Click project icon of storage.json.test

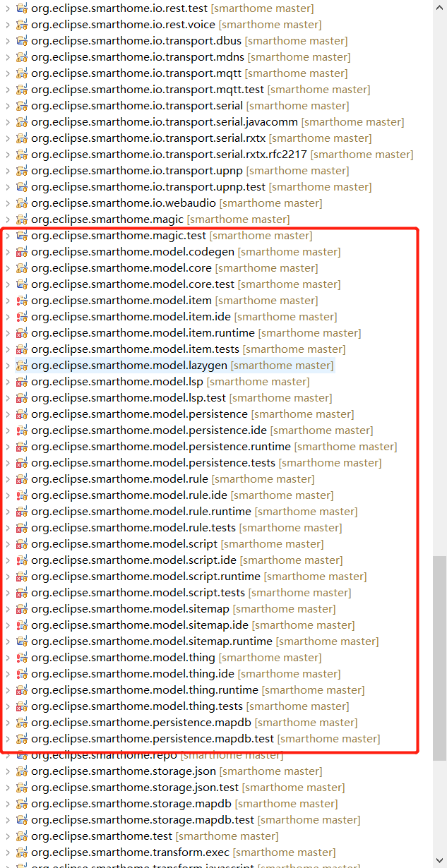22,788
